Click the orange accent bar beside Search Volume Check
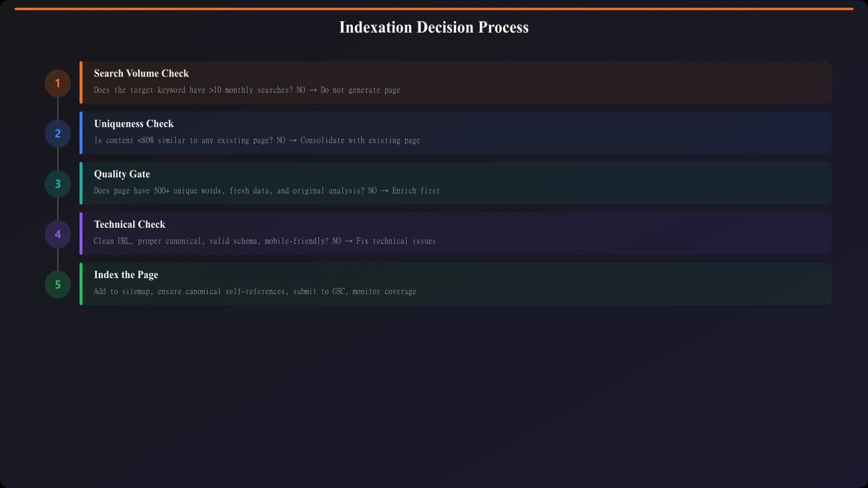 tap(80, 82)
